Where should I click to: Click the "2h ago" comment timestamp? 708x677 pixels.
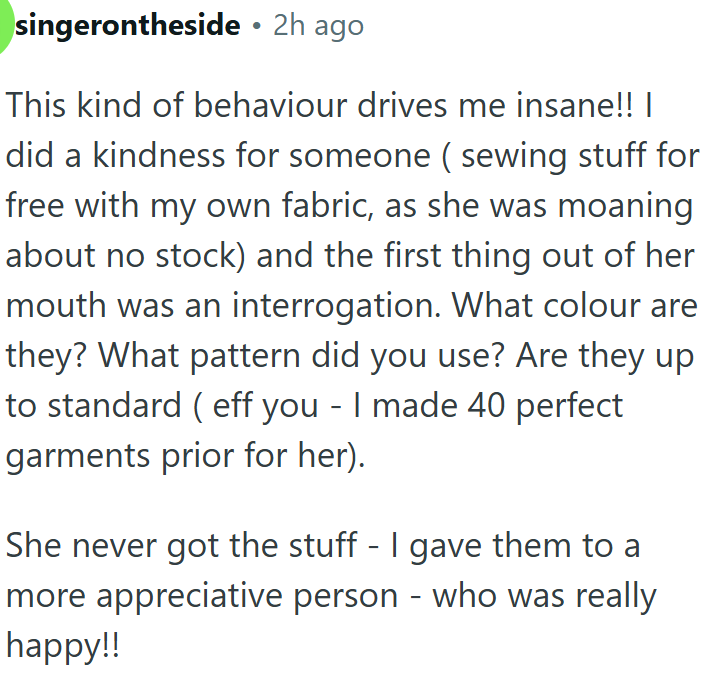(x=318, y=26)
